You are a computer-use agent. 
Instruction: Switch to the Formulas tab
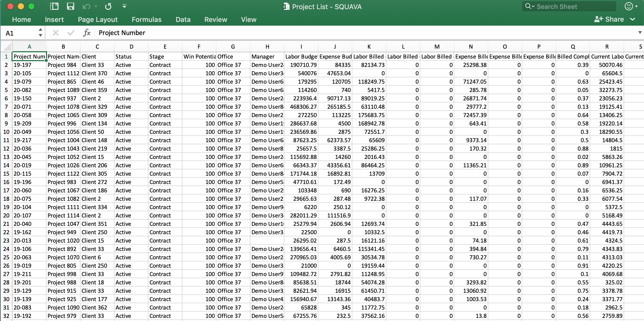coord(146,19)
